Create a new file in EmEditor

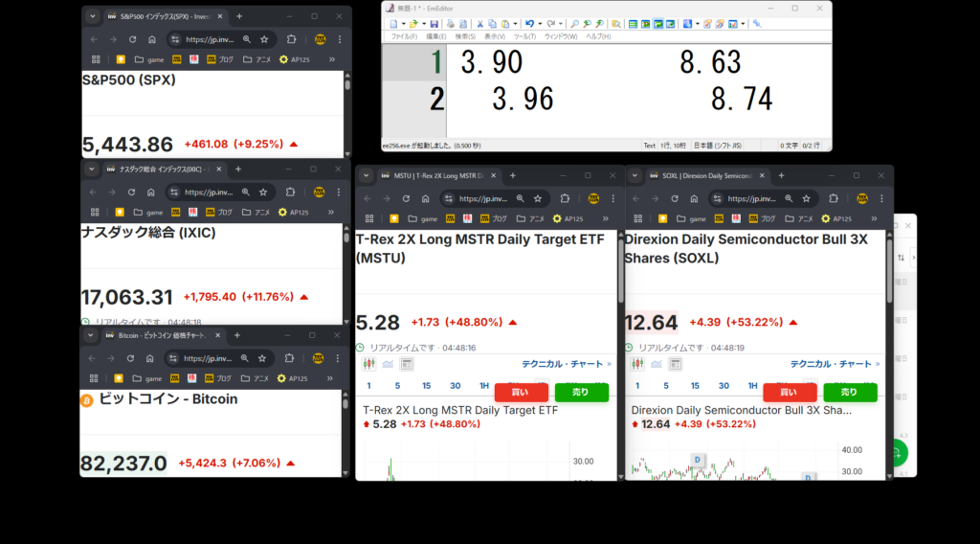pyautogui.click(x=393, y=24)
